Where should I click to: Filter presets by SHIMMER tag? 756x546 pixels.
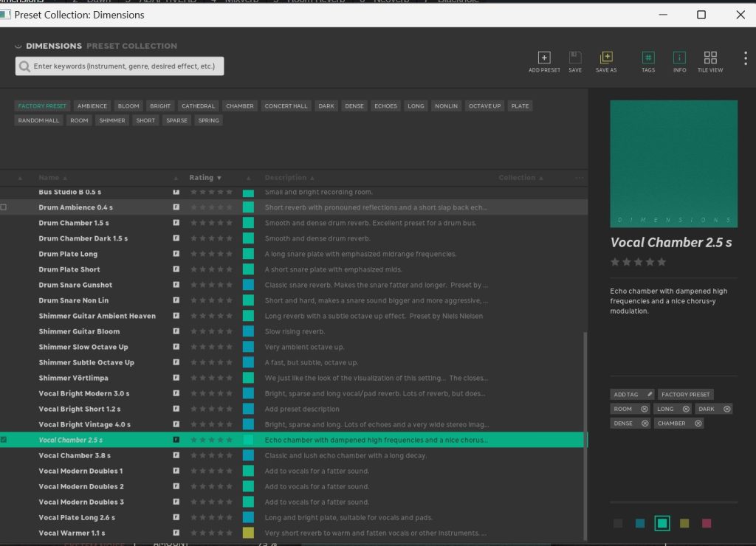112,120
